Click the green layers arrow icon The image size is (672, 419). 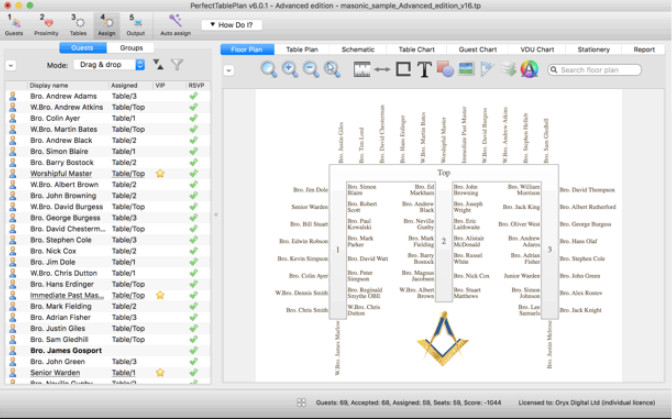click(x=509, y=69)
